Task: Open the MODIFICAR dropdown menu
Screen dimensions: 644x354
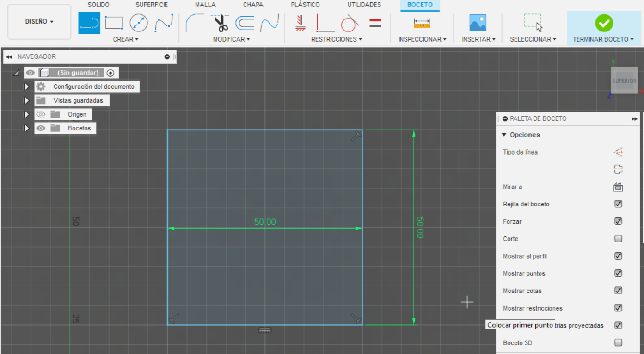Action: [x=231, y=39]
